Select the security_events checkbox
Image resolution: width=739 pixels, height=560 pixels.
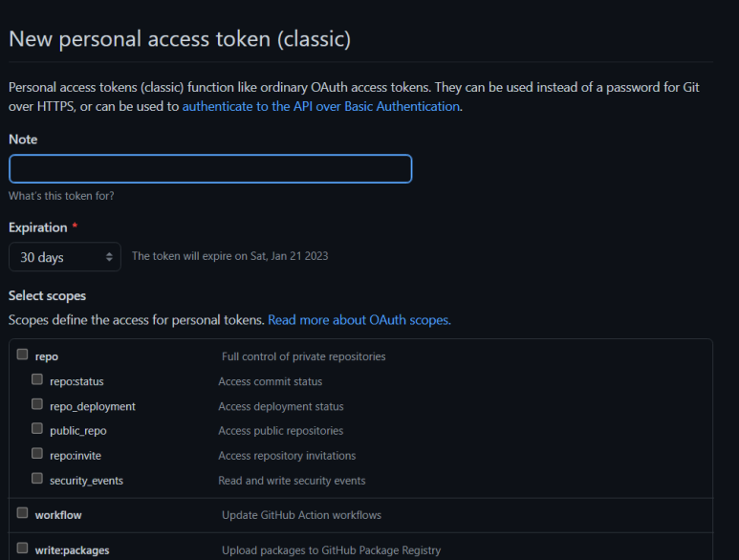[36, 479]
